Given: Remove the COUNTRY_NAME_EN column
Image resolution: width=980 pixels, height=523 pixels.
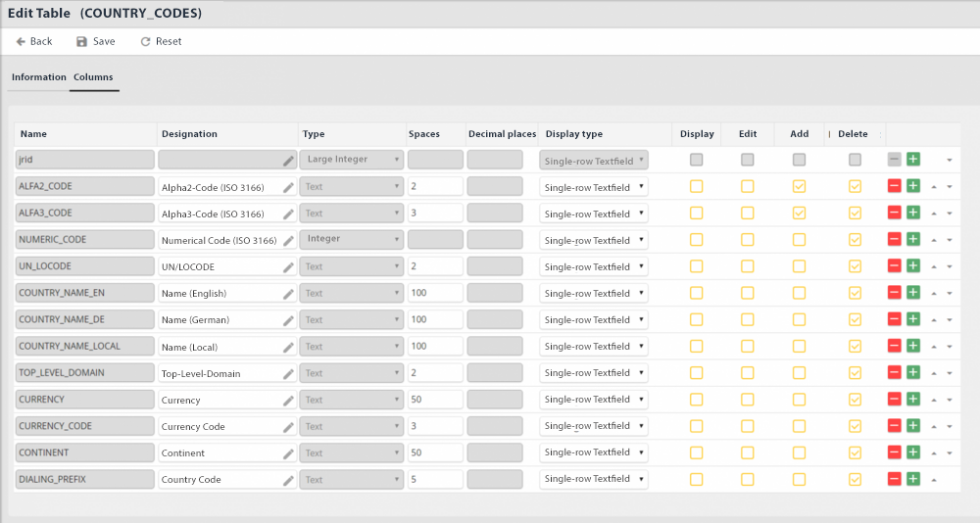Looking at the screenshot, I should click(895, 293).
